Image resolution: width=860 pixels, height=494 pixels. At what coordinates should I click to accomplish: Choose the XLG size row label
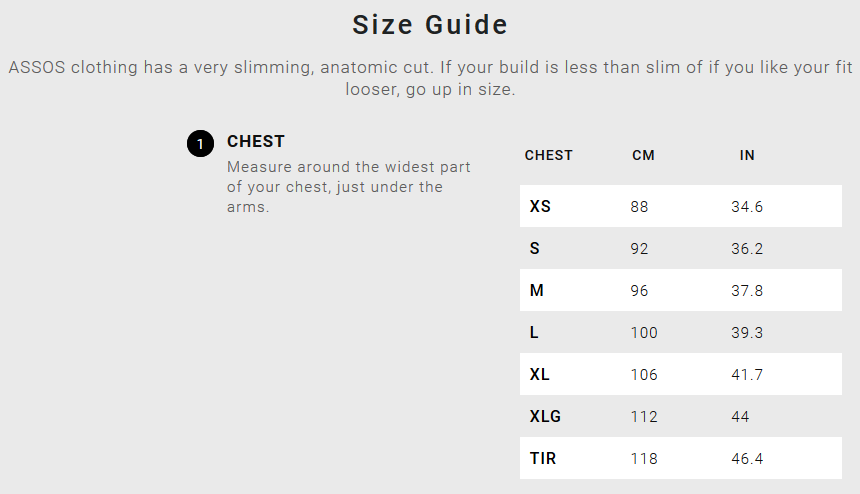pyautogui.click(x=545, y=417)
